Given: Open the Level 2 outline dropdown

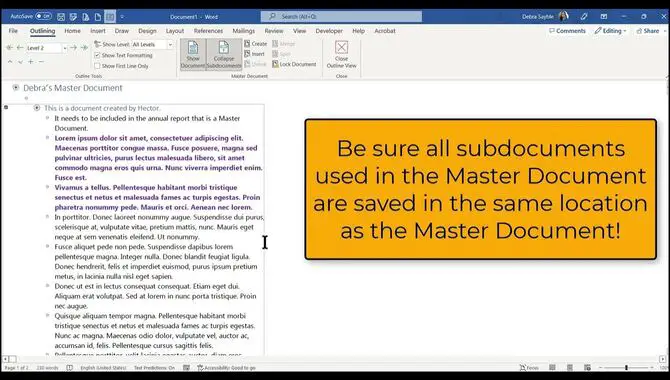Looking at the screenshot, I should pyautogui.click(x=65, y=48).
